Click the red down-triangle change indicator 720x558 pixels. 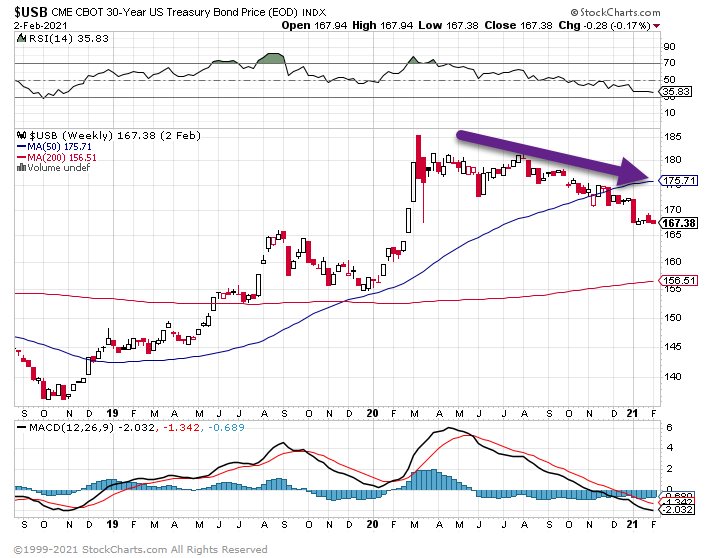[x=657, y=26]
